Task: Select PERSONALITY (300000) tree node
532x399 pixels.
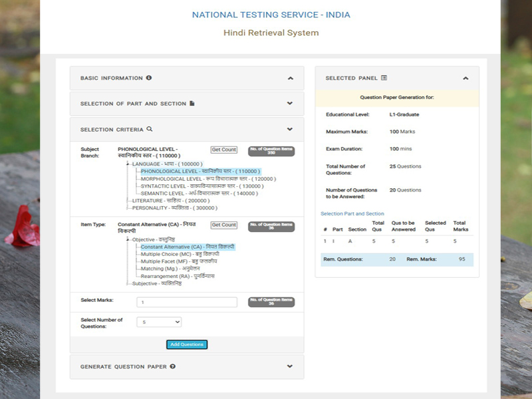Action: click(174, 207)
